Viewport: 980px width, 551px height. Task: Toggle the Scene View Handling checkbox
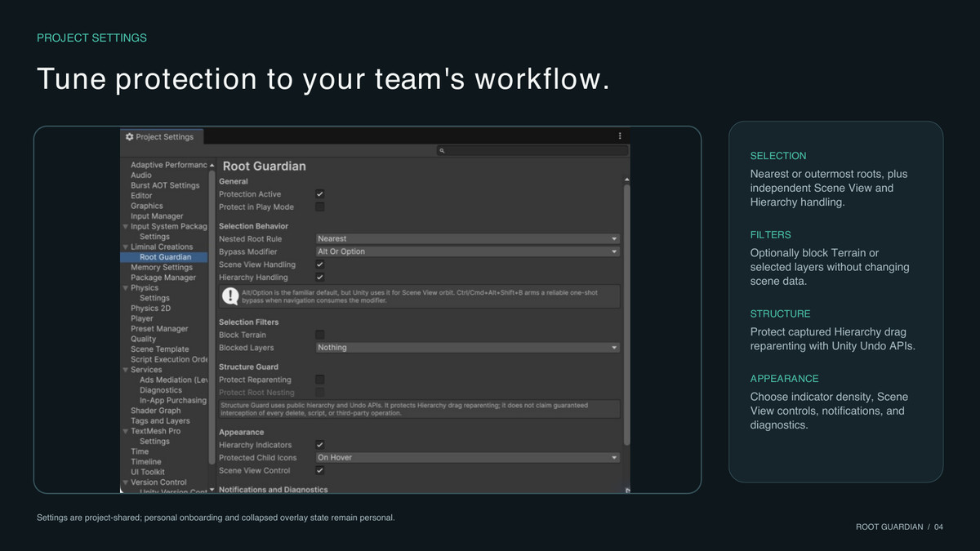[x=320, y=264]
